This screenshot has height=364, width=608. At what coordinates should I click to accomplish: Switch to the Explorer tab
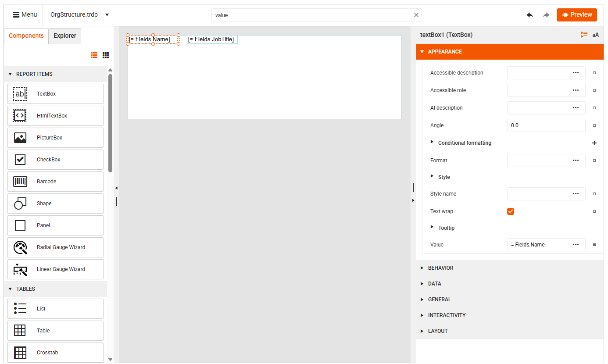click(x=64, y=36)
